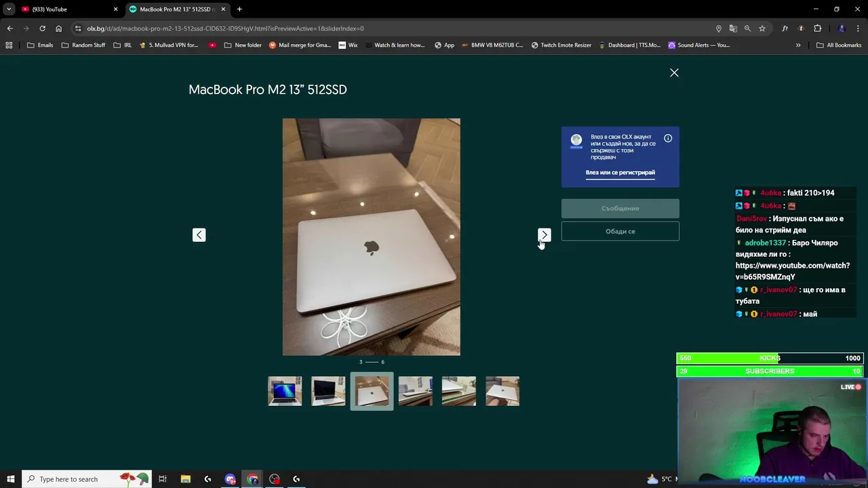Reload the current page
This screenshot has width=868, height=488.
(42, 28)
